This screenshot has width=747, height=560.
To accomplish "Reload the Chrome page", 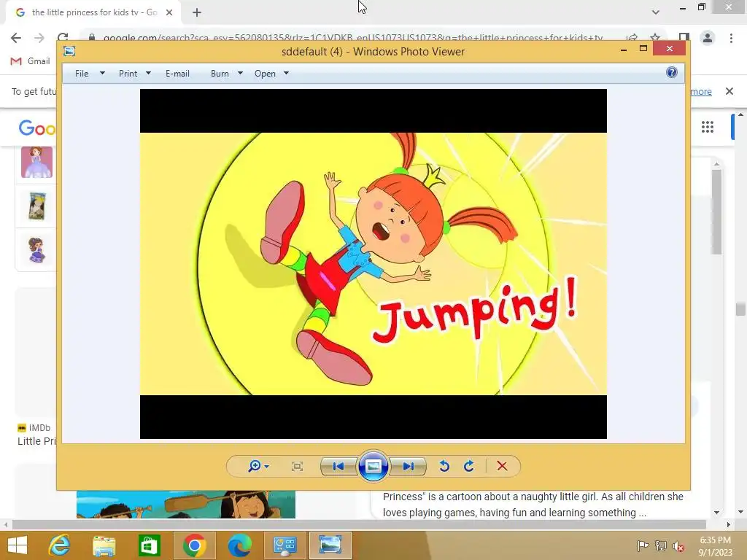I will tap(63, 36).
